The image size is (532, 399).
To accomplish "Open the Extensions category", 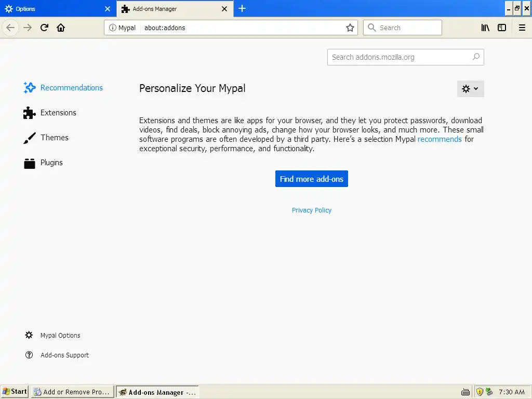I will pos(49,113).
